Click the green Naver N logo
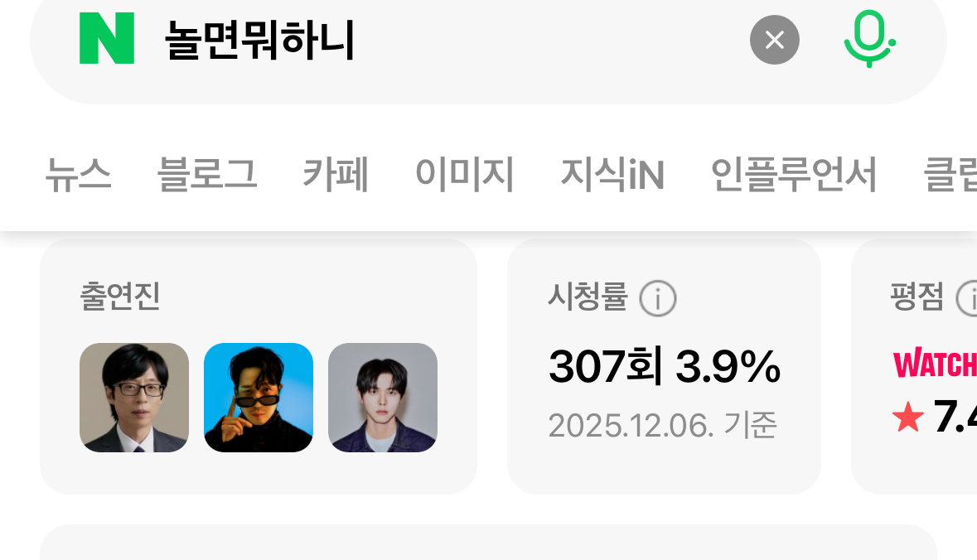This screenshot has height=560, width=977. (107, 39)
